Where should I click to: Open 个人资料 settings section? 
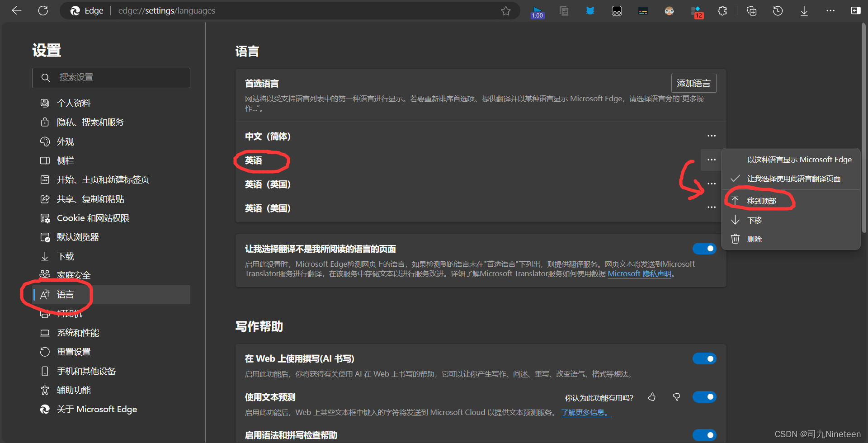coord(111,103)
